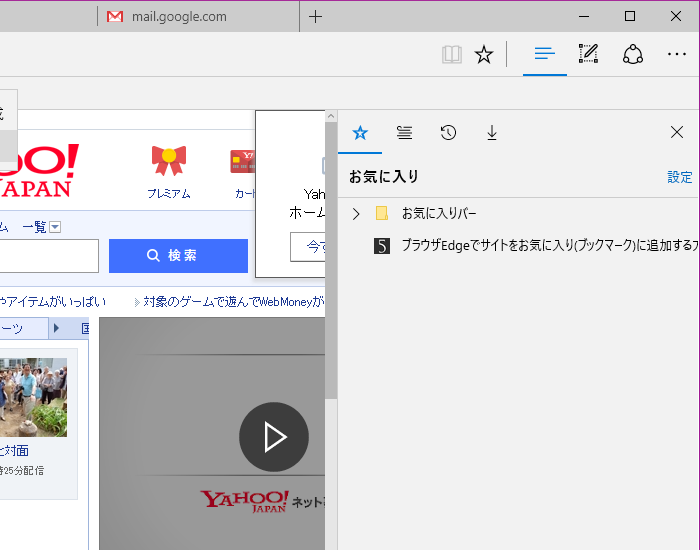The width and height of the screenshot is (700, 550).
Task: Click the Yahoo 検索 search button
Action: click(x=178, y=256)
